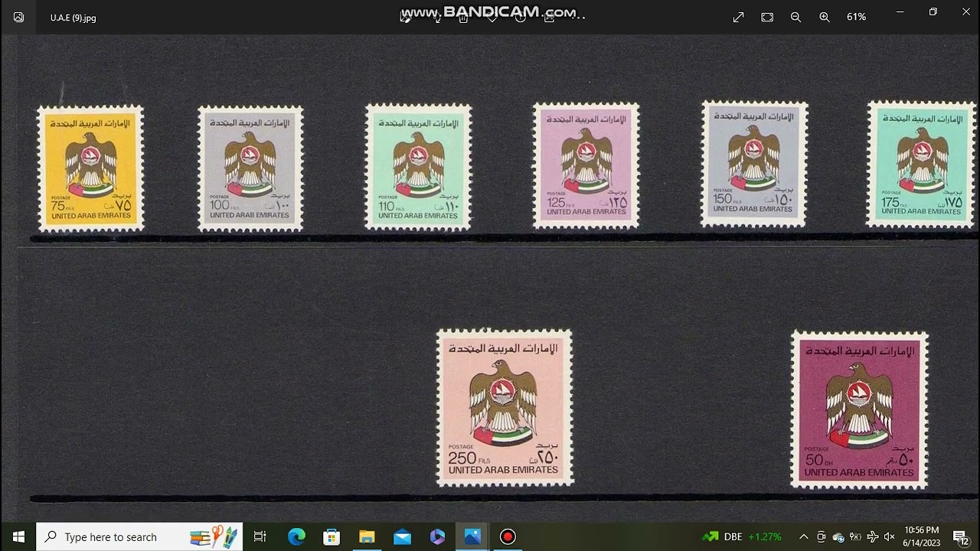Select the Photos app taskbar icon
980x551 pixels.
pos(472,536)
